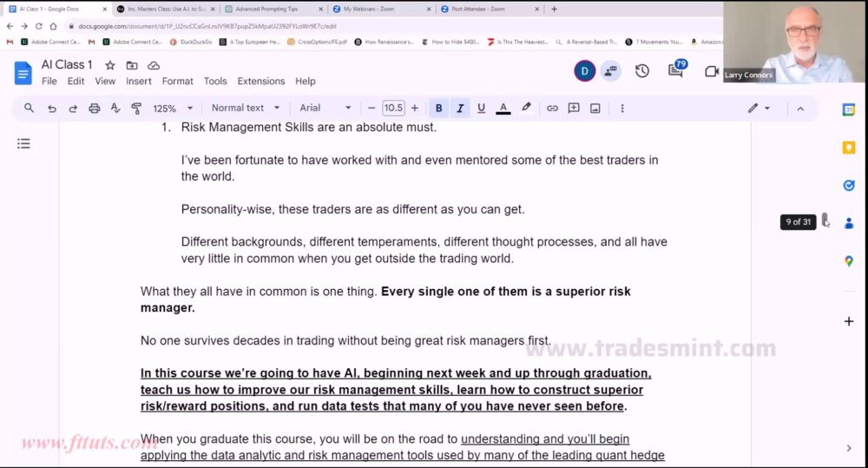This screenshot has width=868, height=468.
Task: Click the font size field showing 10.5
Action: 393,108
